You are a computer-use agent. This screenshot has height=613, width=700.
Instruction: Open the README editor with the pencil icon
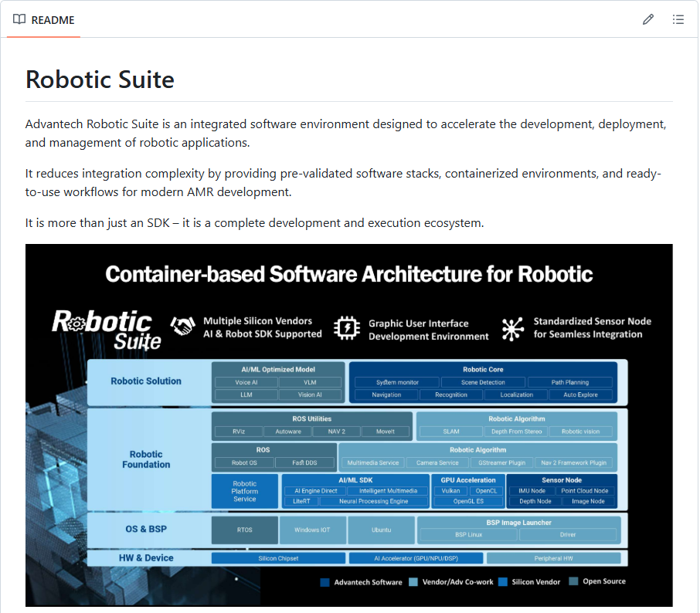648,19
